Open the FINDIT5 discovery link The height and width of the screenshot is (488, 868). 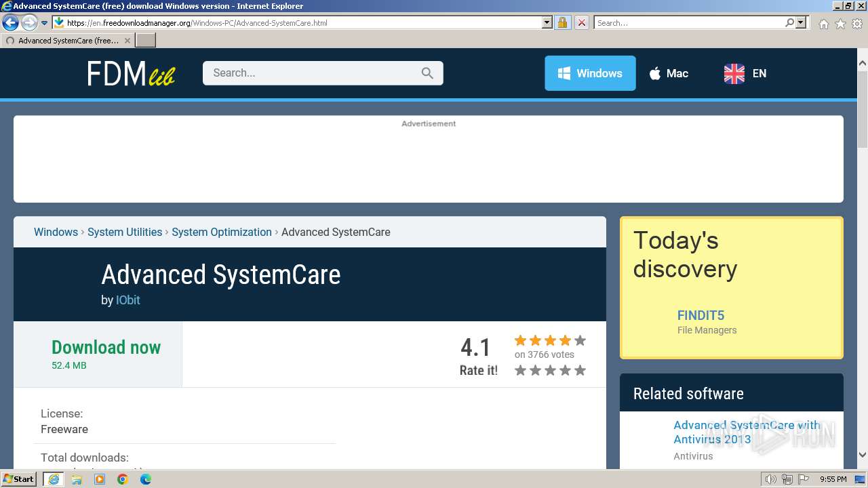[x=701, y=315]
